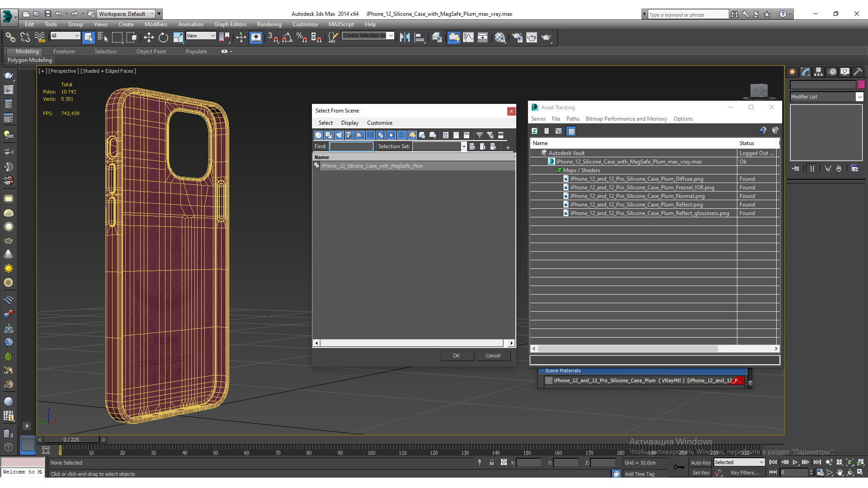Click the Mirror tool icon
Screen dimensions: 868x488
point(405,38)
